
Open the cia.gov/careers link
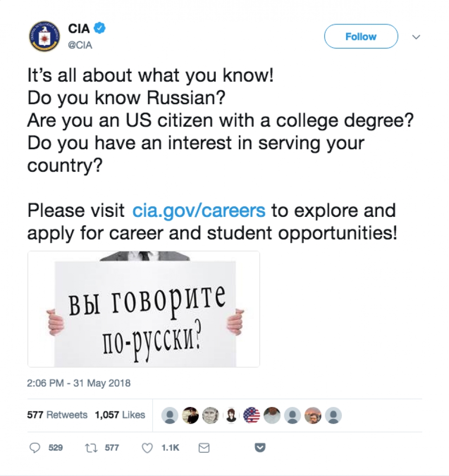pos(199,211)
